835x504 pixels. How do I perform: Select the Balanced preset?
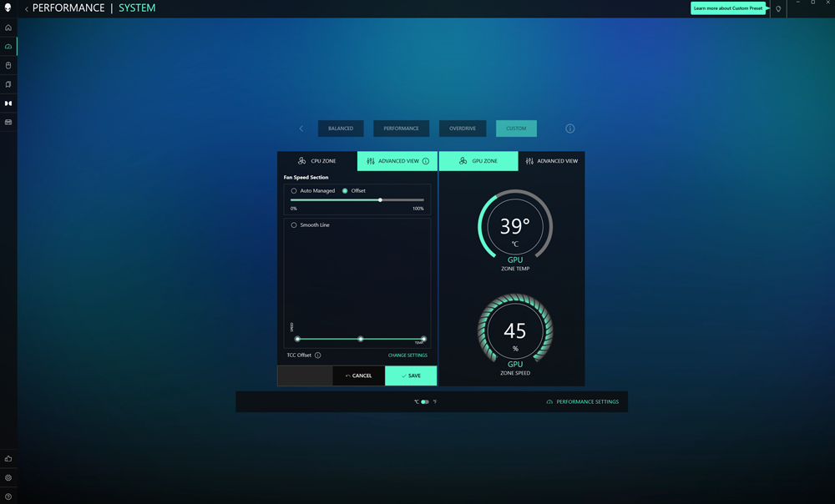tap(341, 129)
